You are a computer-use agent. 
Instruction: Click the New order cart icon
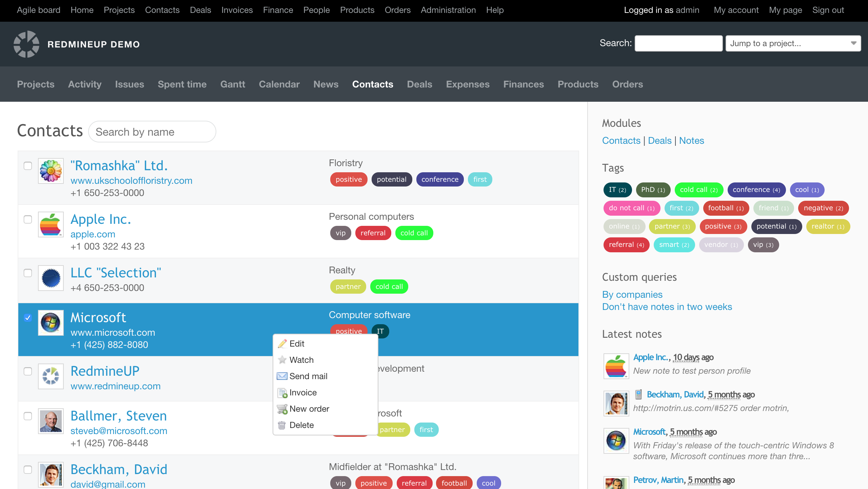282,409
